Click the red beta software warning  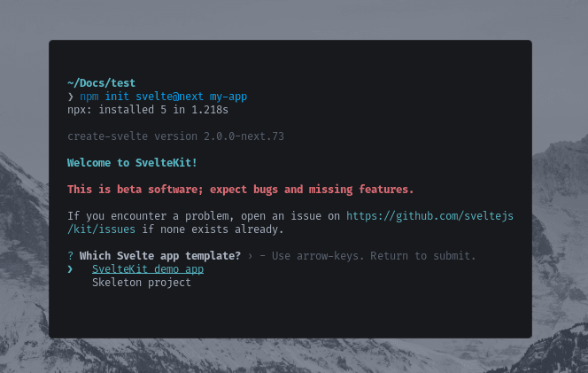click(240, 190)
